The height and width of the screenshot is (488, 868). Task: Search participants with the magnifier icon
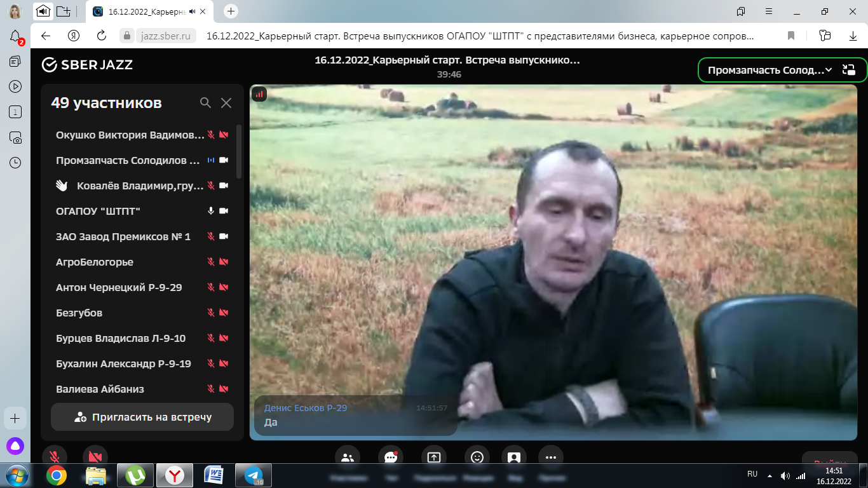[205, 103]
